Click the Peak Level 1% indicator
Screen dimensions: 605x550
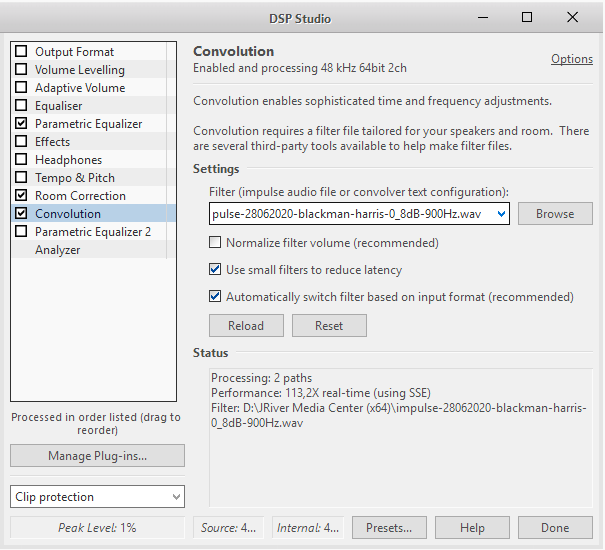click(97, 528)
